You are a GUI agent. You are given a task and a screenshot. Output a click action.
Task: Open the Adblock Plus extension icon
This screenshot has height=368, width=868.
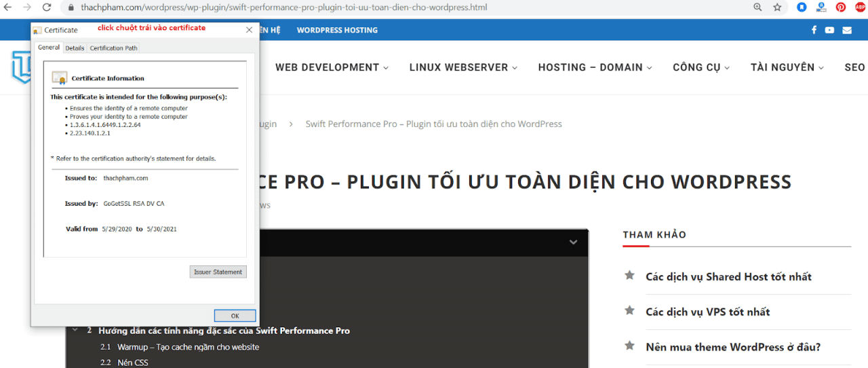coord(860,7)
